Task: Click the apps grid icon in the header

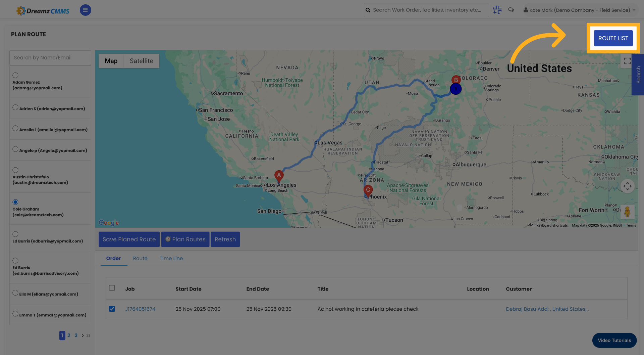Action: tap(497, 10)
